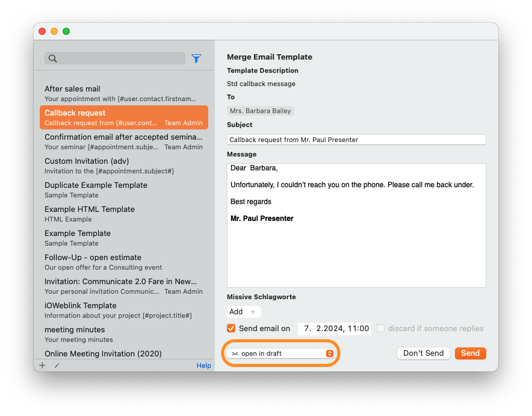Click the Add button under Missive Schlagworte
The height and width of the screenshot is (416, 532).
[x=240, y=311]
